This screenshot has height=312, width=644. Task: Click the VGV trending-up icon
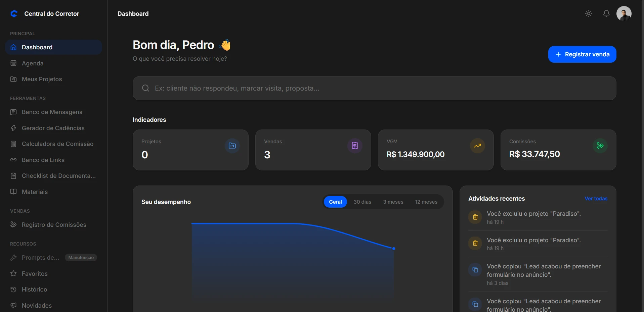(477, 146)
